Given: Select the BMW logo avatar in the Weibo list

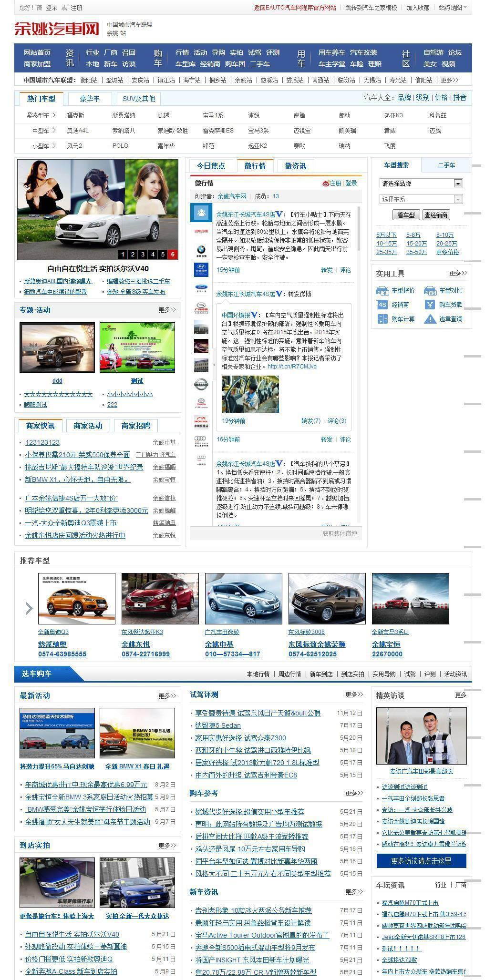Looking at the screenshot, I should [201, 250].
